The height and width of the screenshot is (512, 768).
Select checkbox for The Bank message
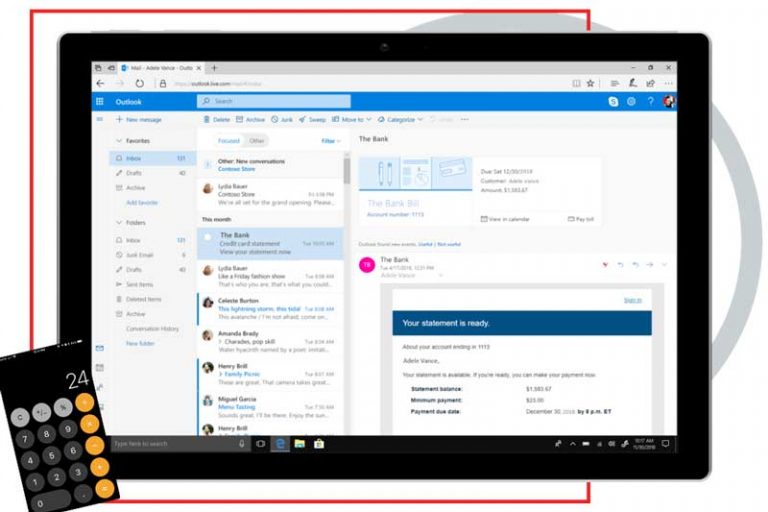[208, 238]
